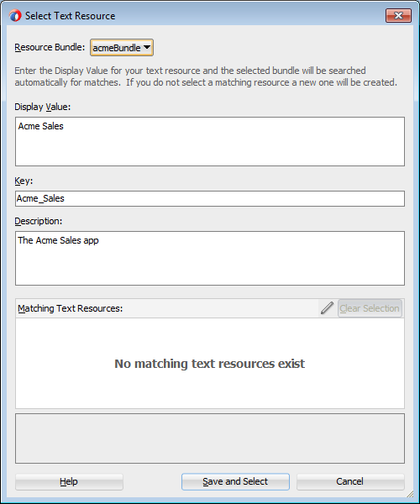Screen dimensions: 420x504
Task: Focus the Description text area
Action: (210, 258)
